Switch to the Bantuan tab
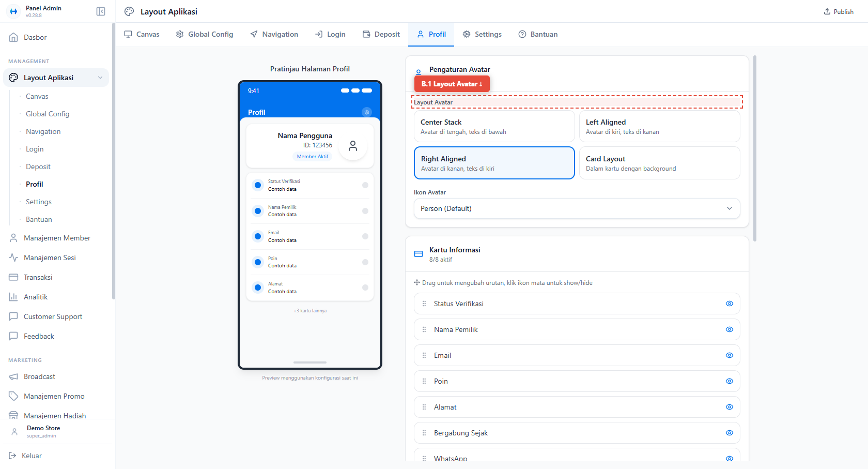 point(538,34)
